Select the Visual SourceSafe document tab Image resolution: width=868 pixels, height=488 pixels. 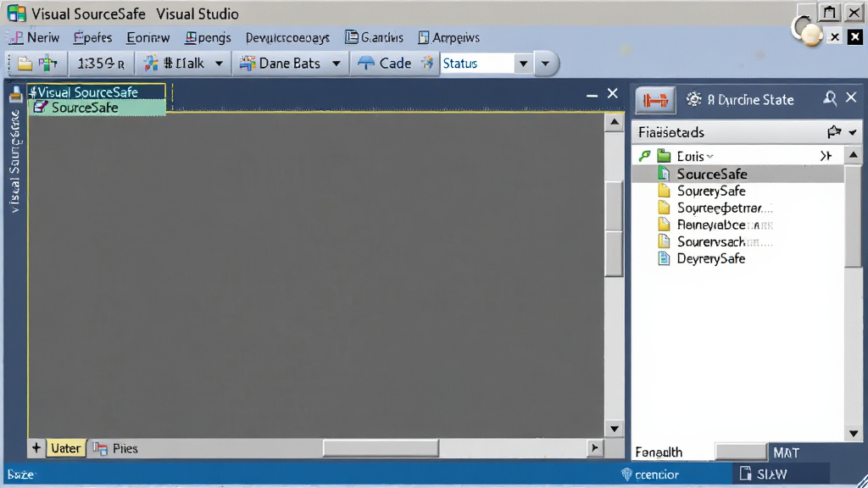coord(97,91)
